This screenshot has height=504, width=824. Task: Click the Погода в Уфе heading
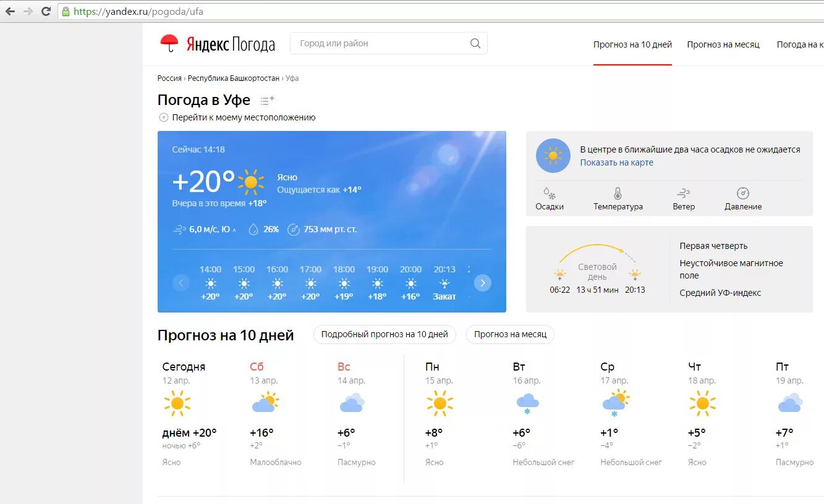(204, 100)
